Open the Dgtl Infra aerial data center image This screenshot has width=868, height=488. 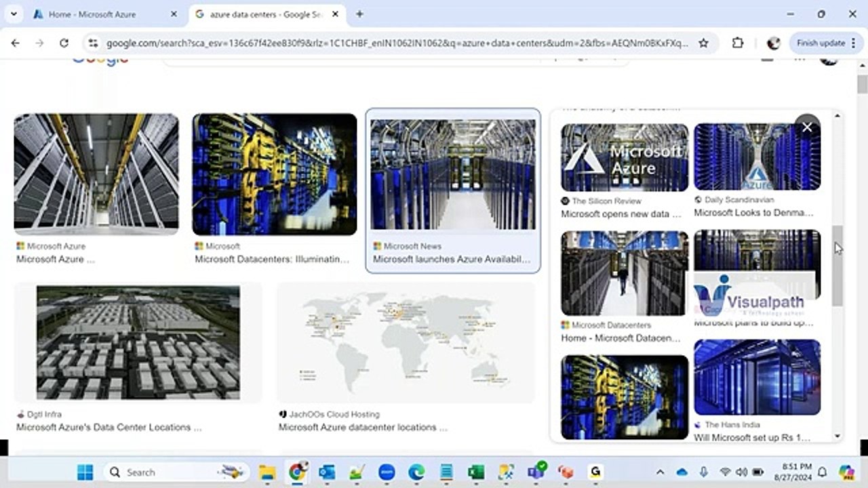[x=138, y=342]
